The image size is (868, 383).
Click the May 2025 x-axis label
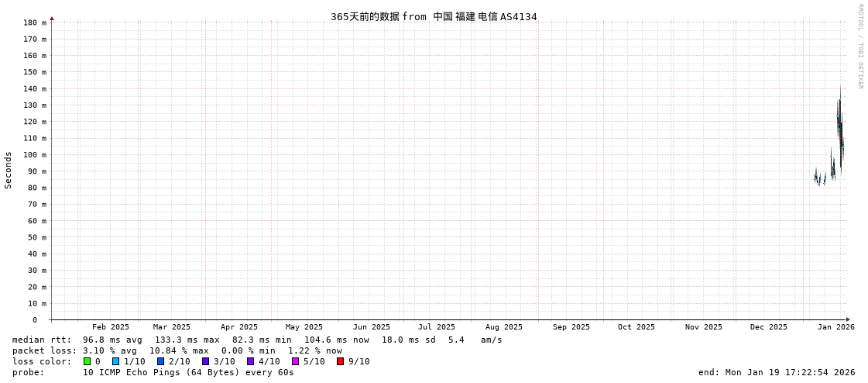pos(304,327)
